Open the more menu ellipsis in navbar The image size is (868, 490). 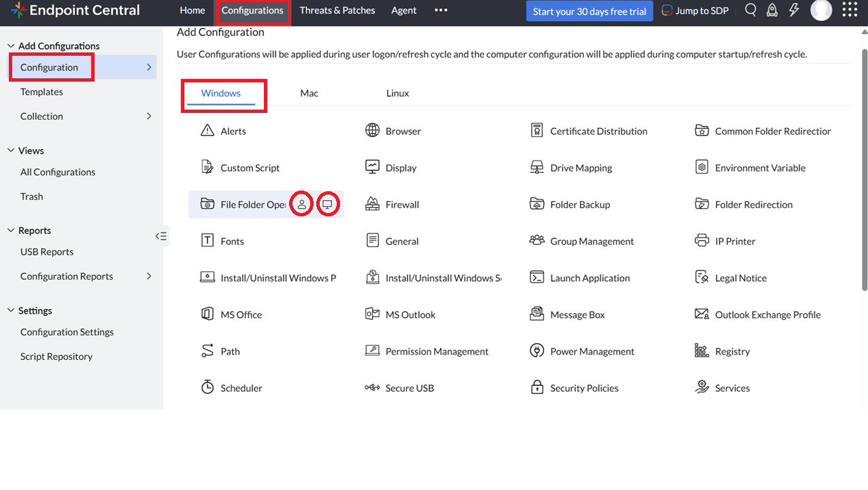pyautogui.click(x=441, y=10)
